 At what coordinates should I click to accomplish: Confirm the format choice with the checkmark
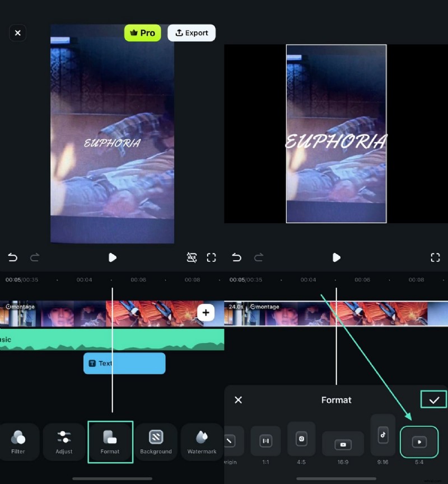point(434,400)
